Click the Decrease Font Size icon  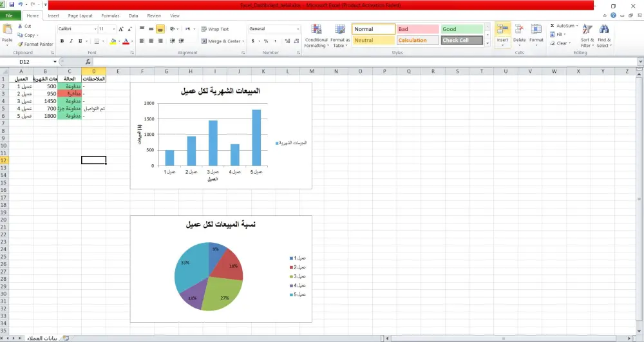point(130,29)
